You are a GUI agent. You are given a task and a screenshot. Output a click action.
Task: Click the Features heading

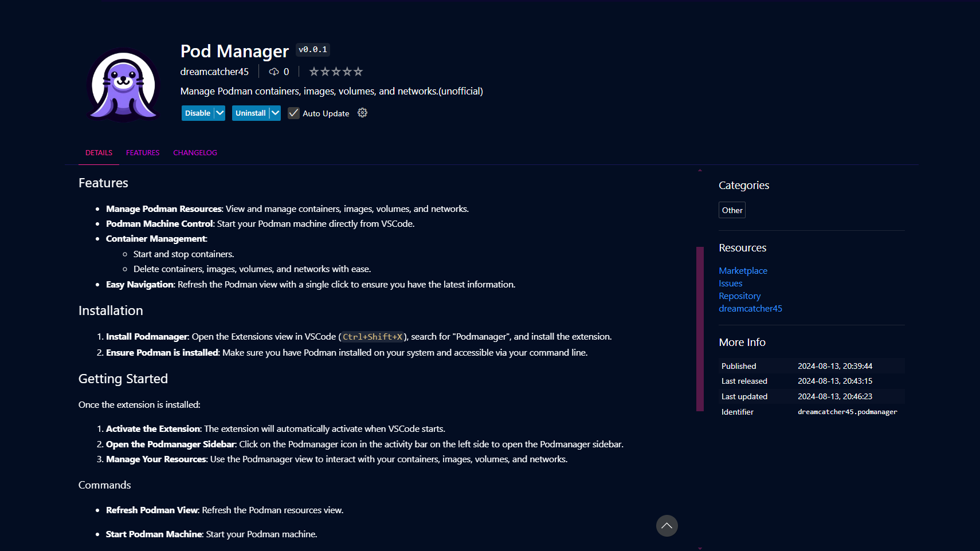(103, 183)
